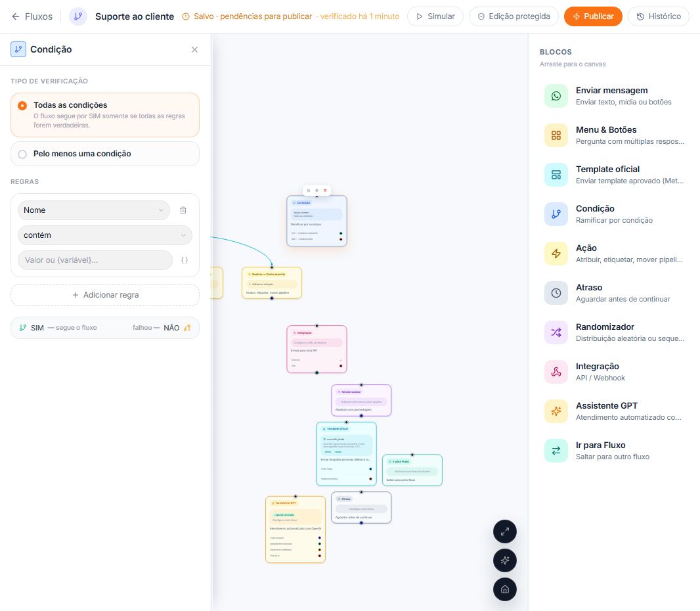Click the SIM — segue o fluxo label
Screen dimensions: 700x611
pyautogui.click(x=64, y=328)
